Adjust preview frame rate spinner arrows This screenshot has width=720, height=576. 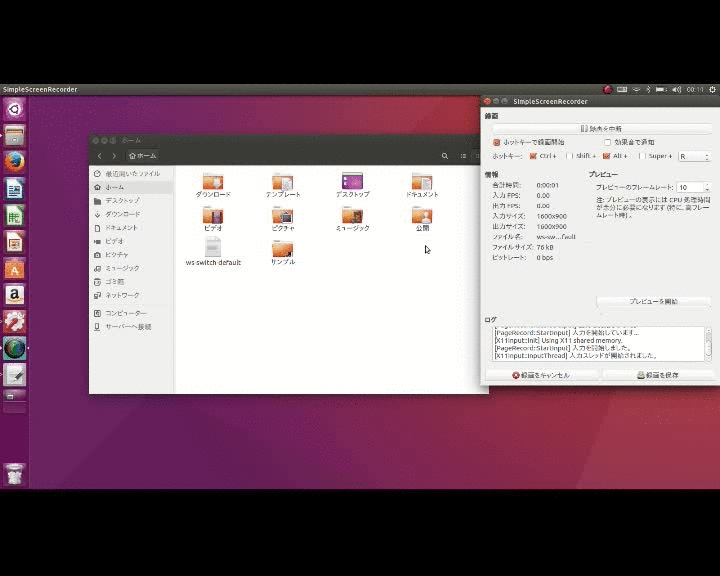point(707,187)
